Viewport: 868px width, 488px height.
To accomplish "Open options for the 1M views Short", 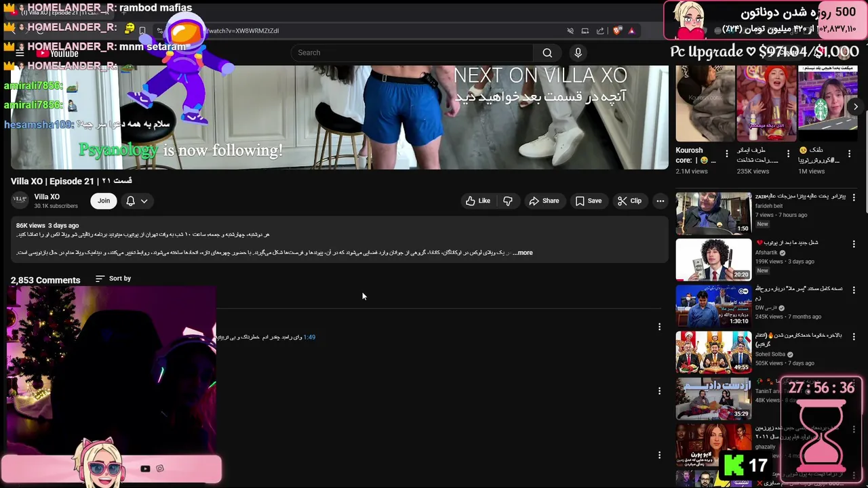I will [849, 154].
